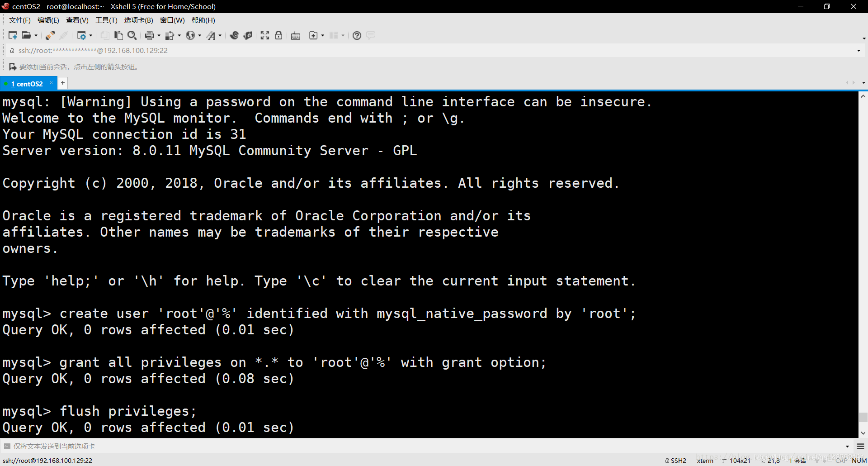Image resolution: width=868 pixels, height=466 pixels.
Task: Open the 文件(F) menu
Action: pos(19,20)
